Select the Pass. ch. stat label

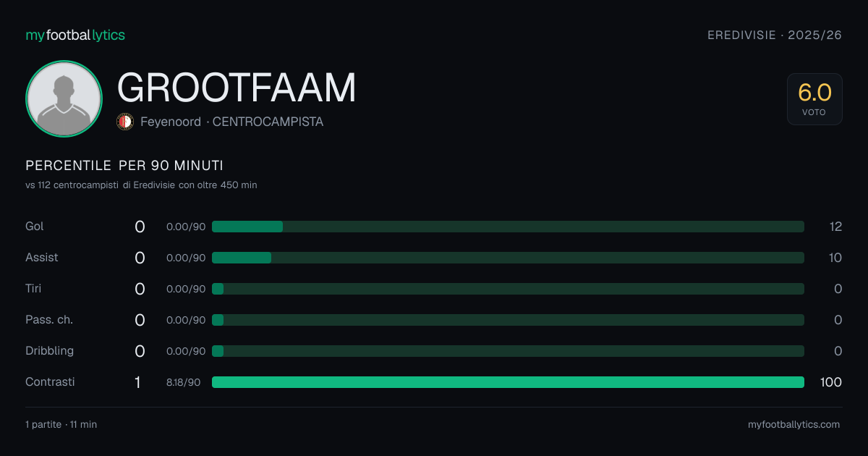49,320
